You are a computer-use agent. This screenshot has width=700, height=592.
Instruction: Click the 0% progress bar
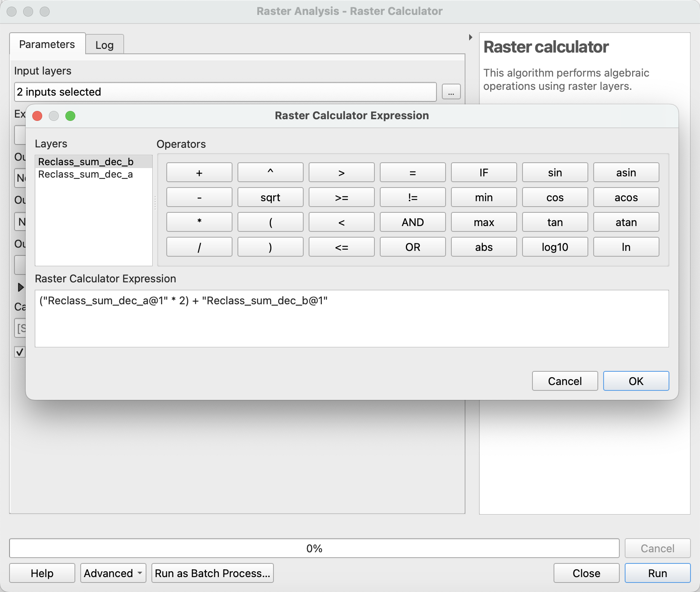click(314, 548)
